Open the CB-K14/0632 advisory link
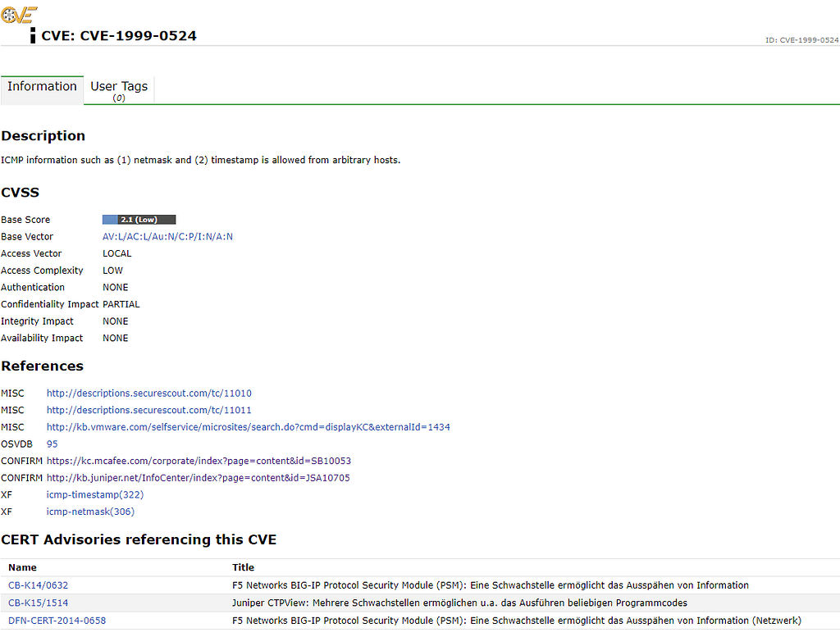Screen dimensions: 840x637 pyautogui.click(x=37, y=585)
